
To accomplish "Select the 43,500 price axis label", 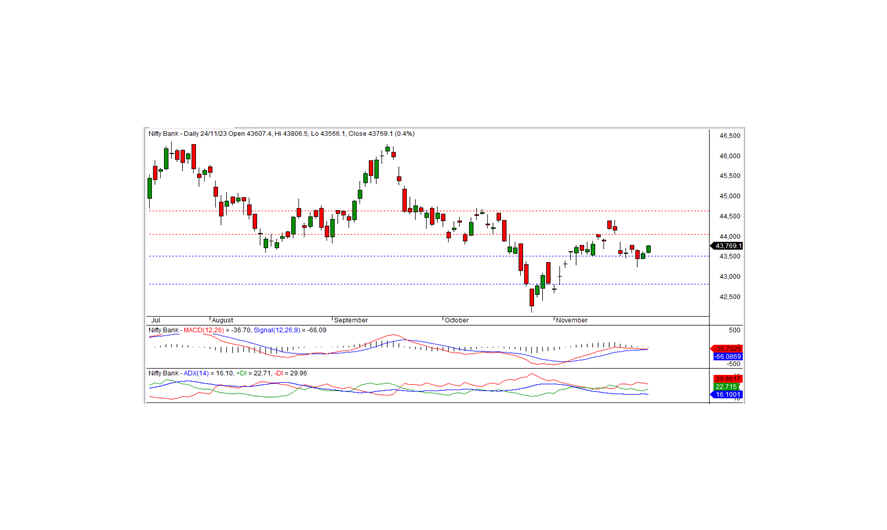I will 730,257.
